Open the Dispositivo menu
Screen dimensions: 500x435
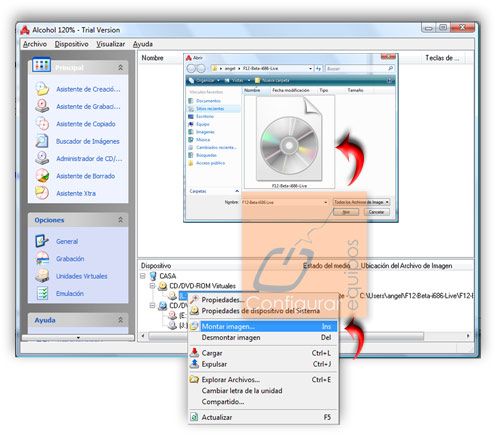71,44
